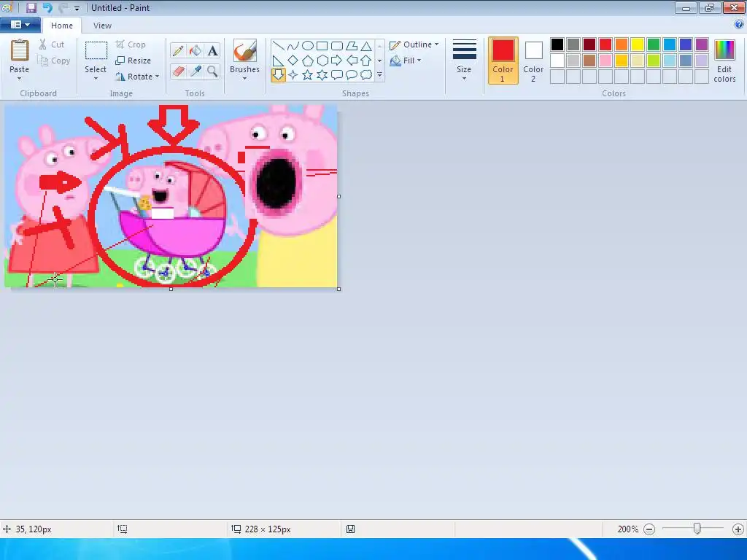This screenshot has height=560, width=747.
Task: Choose the Right triangle shape
Action: 279,61
